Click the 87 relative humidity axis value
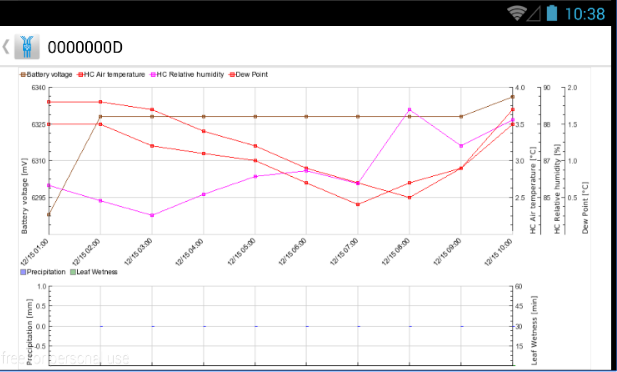The width and height of the screenshot is (617, 372). click(x=547, y=161)
